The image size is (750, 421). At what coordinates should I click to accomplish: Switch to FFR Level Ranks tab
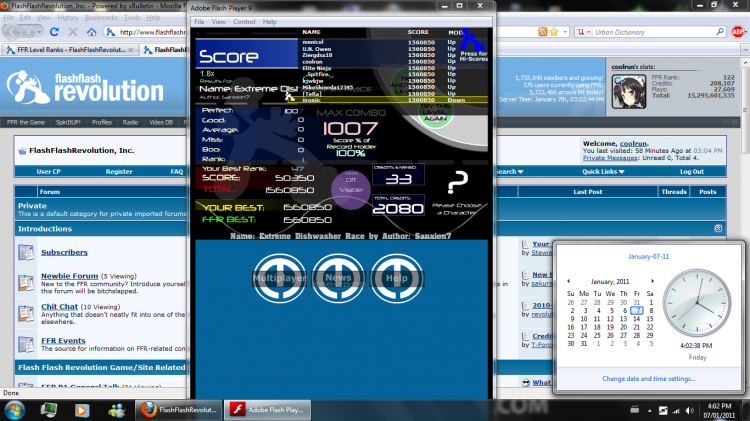(70, 50)
